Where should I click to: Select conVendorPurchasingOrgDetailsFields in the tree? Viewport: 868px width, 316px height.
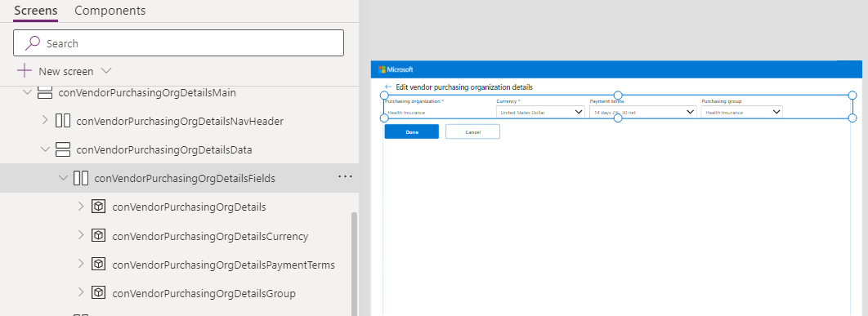(x=185, y=178)
